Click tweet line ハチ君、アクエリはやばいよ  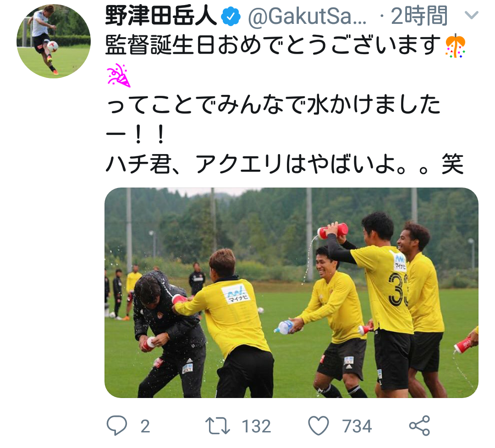(251, 164)
